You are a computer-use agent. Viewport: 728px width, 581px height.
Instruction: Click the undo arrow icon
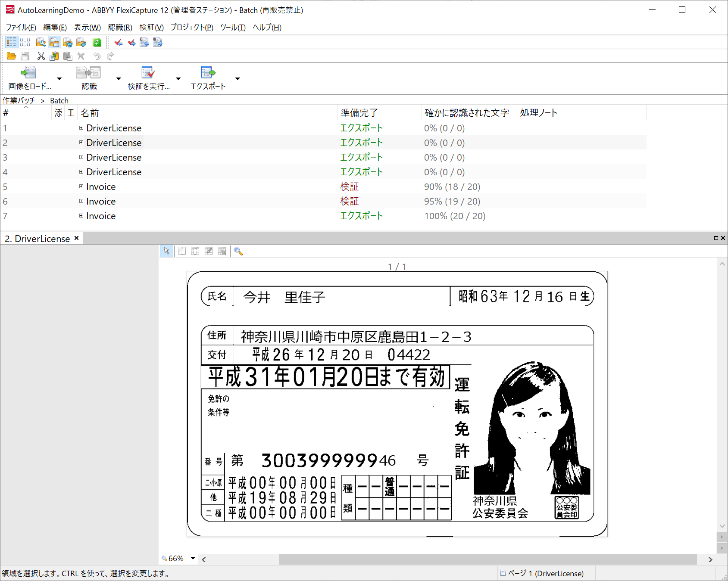pyautogui.click(x=97, y=56)
